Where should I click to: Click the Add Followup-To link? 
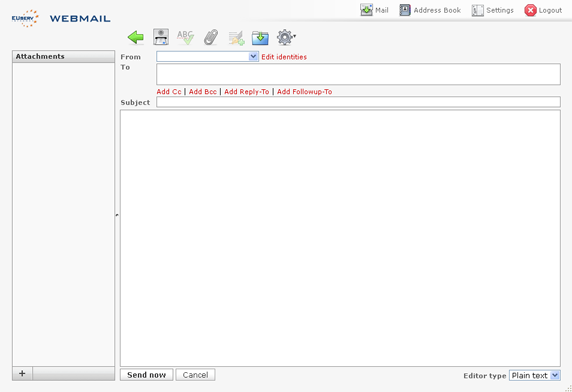304,92
